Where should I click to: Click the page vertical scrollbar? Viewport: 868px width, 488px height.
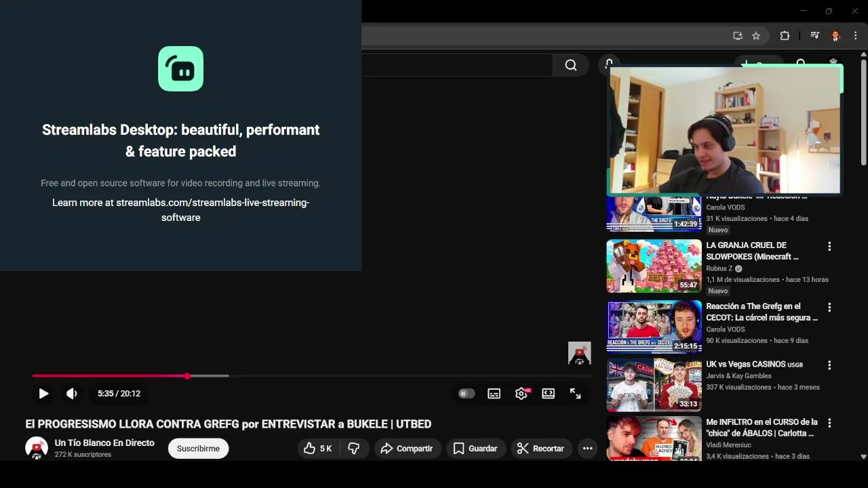(863, 112)
